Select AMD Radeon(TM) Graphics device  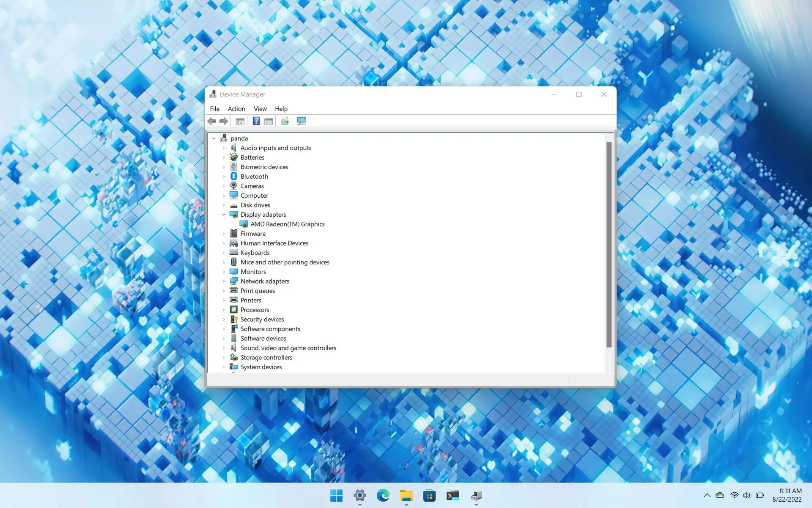point(288,224)
